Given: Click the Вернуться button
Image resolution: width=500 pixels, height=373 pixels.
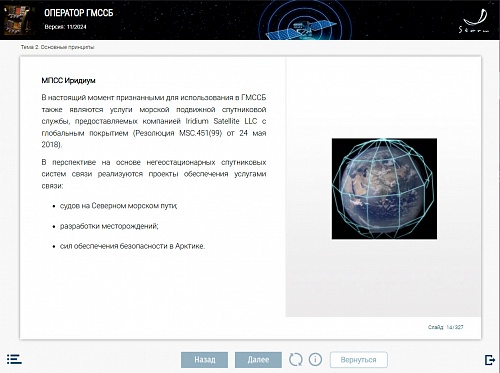Looking at the screenshot, I should 359,360.
